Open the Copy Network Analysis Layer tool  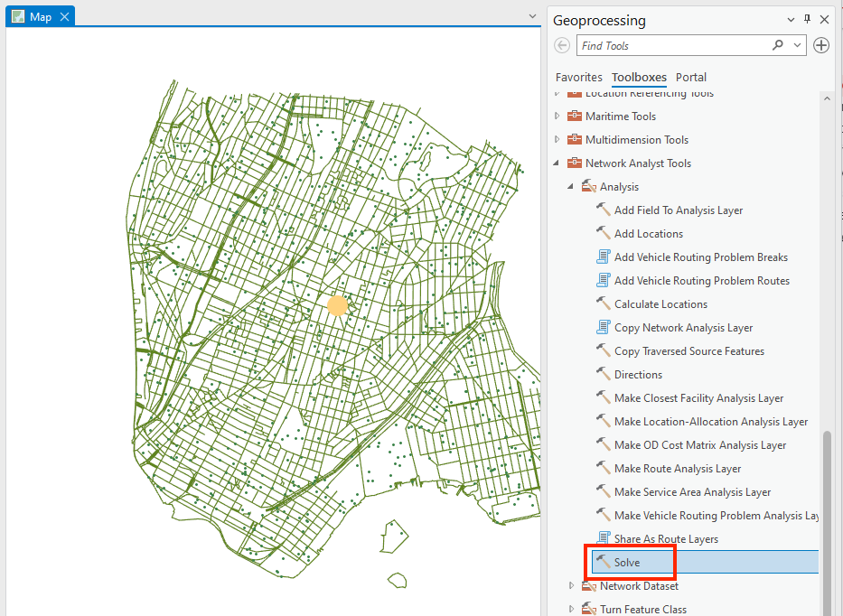[683, 328]
